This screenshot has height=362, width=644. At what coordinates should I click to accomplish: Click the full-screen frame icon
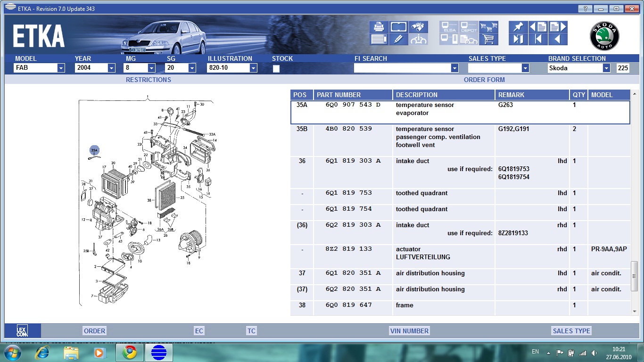(398, 27)
